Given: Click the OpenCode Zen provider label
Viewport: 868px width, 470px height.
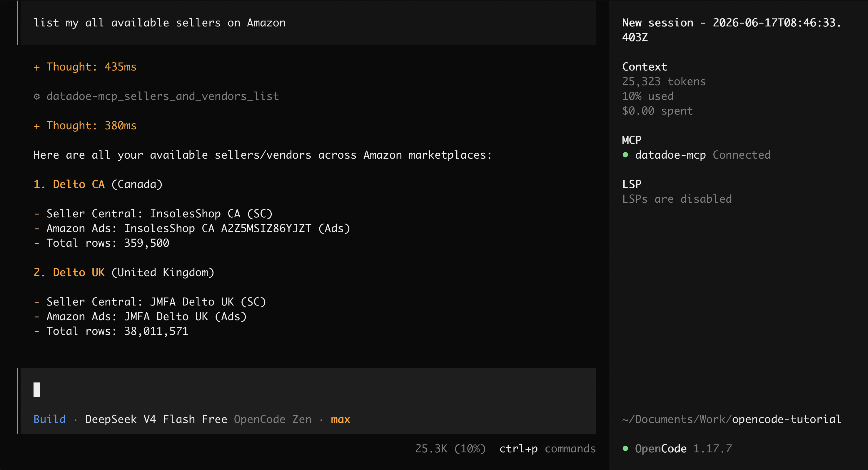Looking at the screenshot, I should pos(273,419).
